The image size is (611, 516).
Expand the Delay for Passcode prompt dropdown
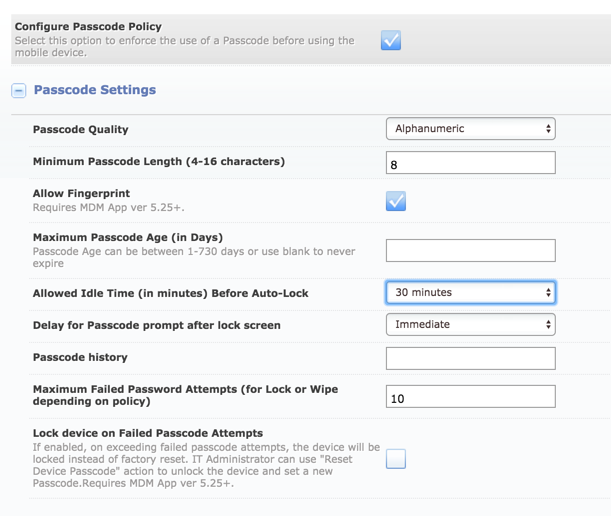coord(470,325)
